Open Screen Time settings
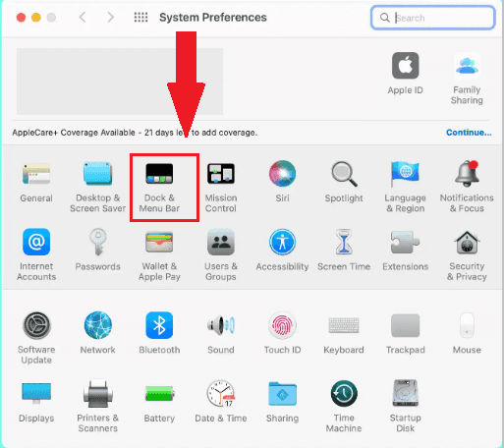The image size is (504, 448). (x=344, y=242)
